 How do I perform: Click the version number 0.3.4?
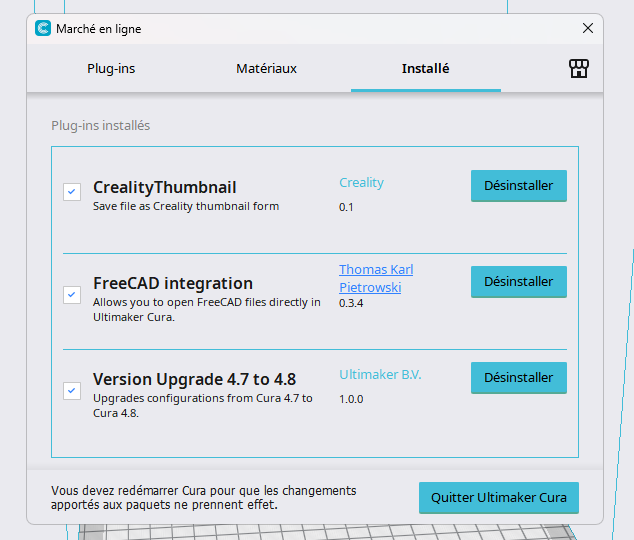(351, 303)
